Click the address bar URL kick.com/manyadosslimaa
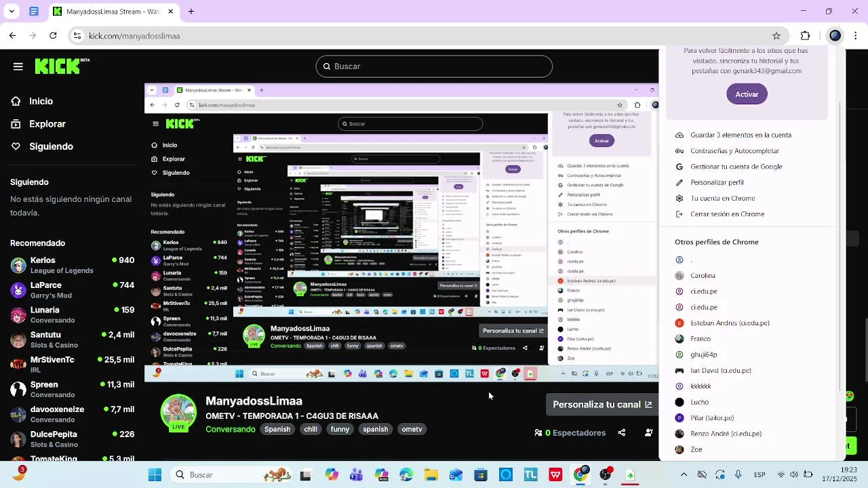This screenshot has height=488, width=868. coord(134,36)
